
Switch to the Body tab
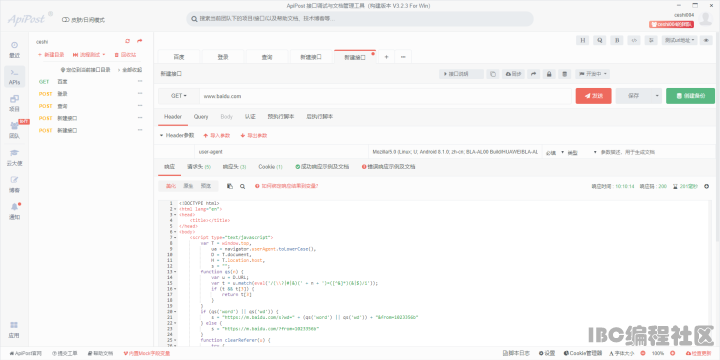pos(226,117)
